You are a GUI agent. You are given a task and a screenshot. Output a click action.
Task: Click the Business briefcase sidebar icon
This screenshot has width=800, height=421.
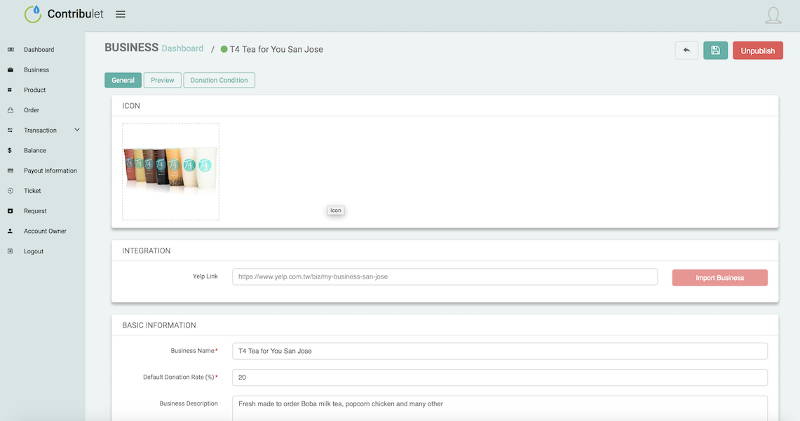(x=10, y=69)
